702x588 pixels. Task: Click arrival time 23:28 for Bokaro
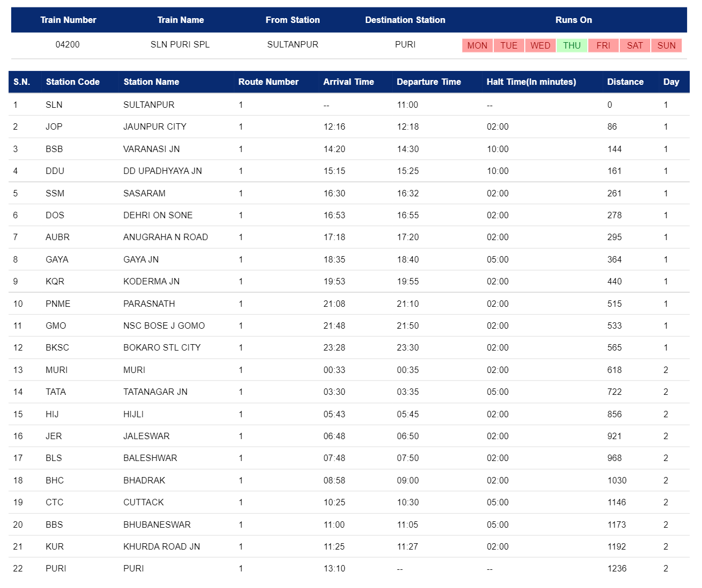click(x=334, y=347)
